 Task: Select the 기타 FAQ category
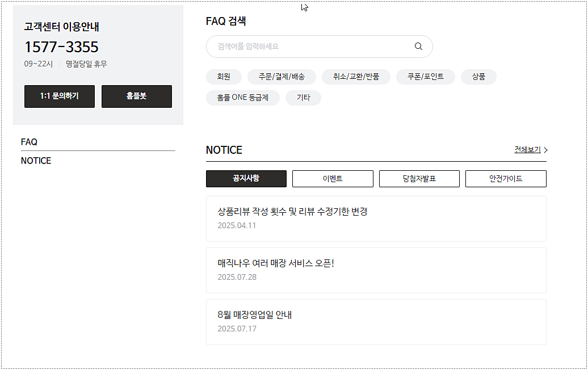303,98
